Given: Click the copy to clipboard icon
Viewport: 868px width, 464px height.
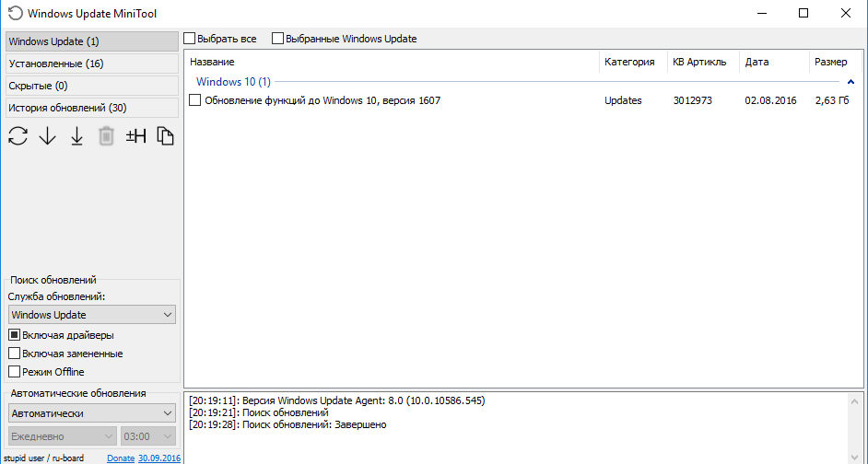Looking at the screenshot, I should click(x=165, y=135).
